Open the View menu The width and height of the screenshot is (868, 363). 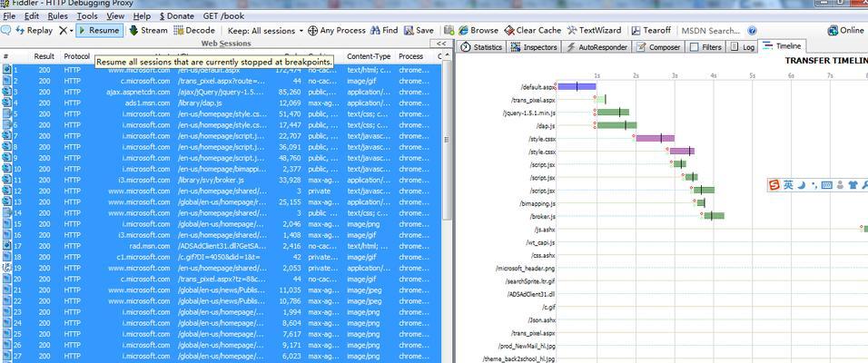pyautogui.click(x=115, y=16)
